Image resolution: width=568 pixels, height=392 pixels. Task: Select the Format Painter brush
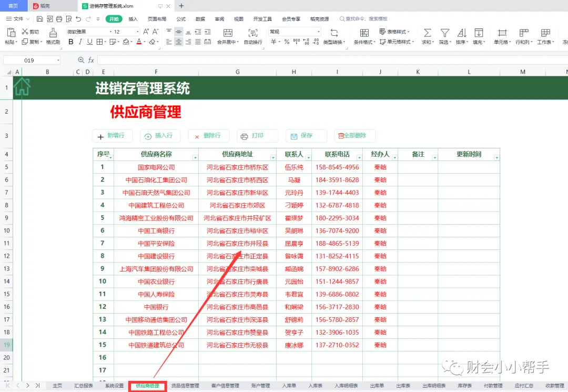[x=53, y=33]
